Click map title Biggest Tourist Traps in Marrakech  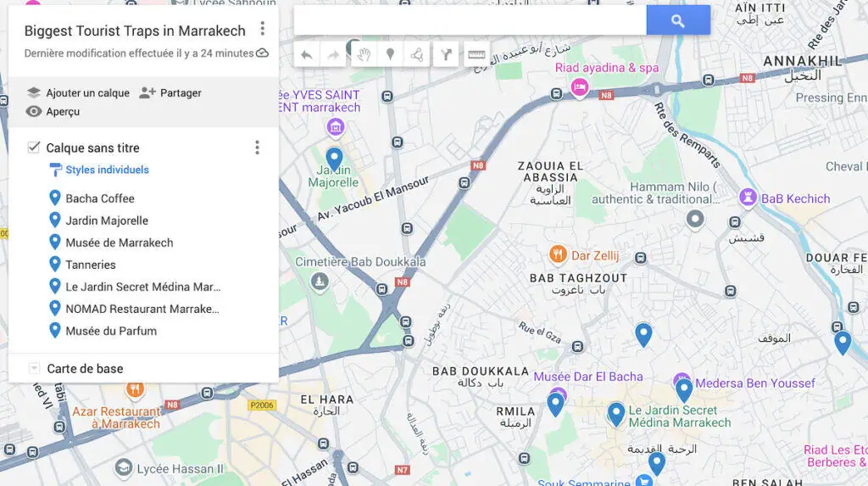click(x=135, y=31)
